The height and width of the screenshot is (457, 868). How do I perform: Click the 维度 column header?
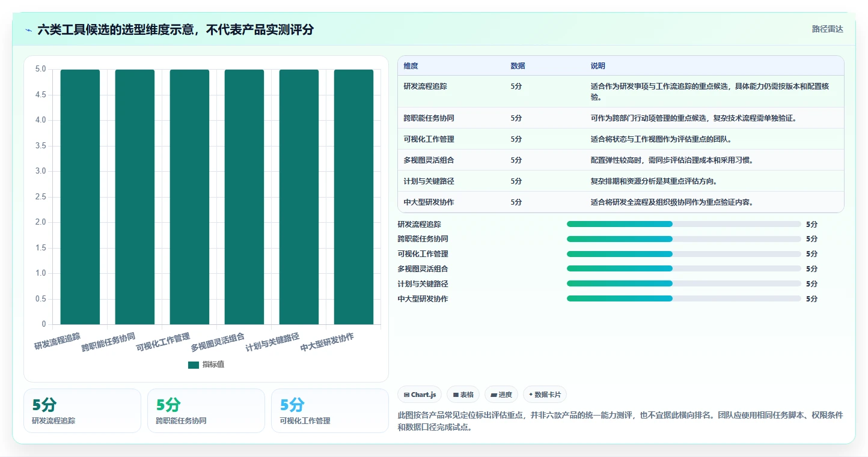pyautogui.click(x=411, y=65)
